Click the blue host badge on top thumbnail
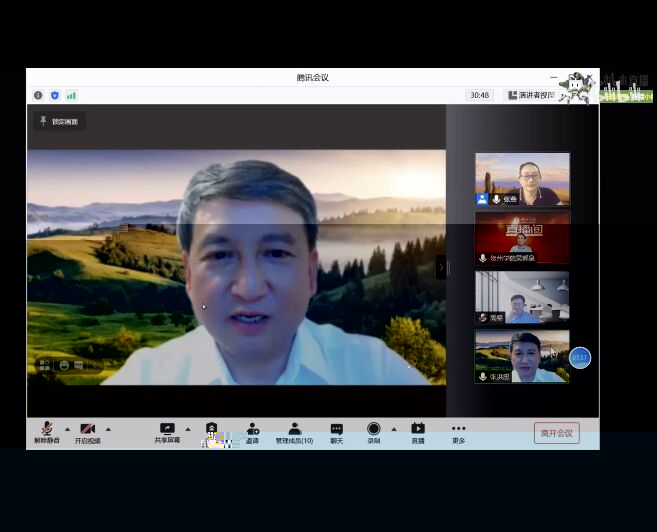The height and width of the screenshot is (532, 657). click(x=482, y=199)
